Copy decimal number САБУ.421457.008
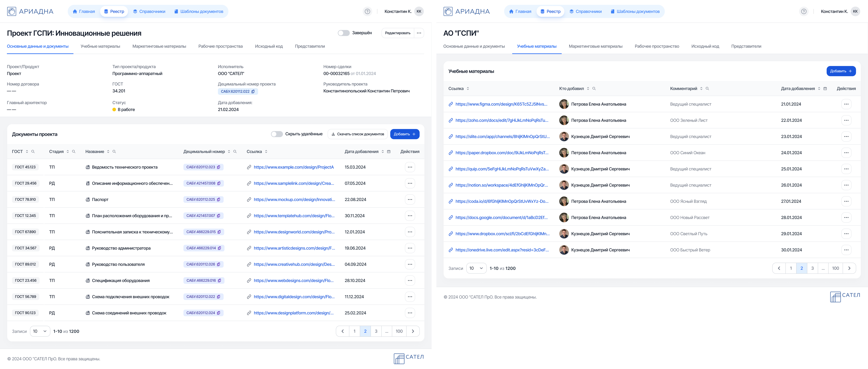868x369 pixels. (219, 183)
